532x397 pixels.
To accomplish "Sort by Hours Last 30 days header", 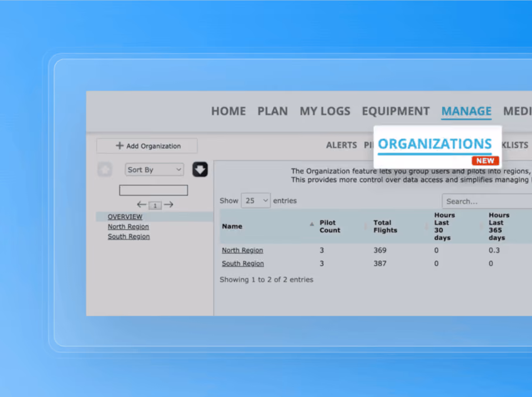I will click(x=444, y=226).
